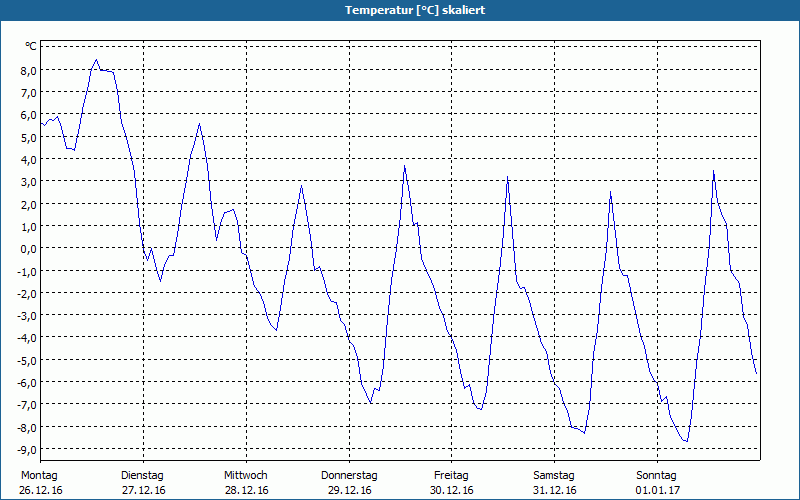Click the Montag 26.12.16 date label
Image resolution: width=800 pixels, height=500 pixels.
tap(41, 483)
